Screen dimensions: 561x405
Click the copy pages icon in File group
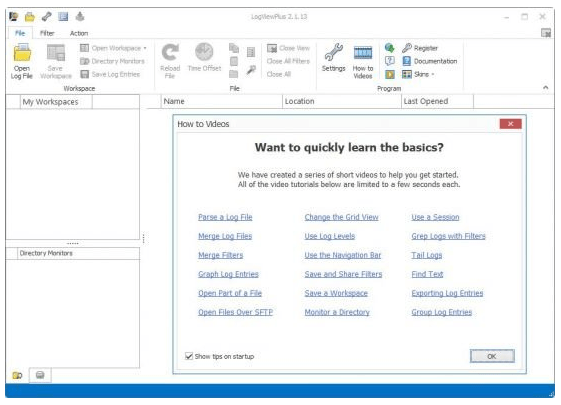click(234, 48)
